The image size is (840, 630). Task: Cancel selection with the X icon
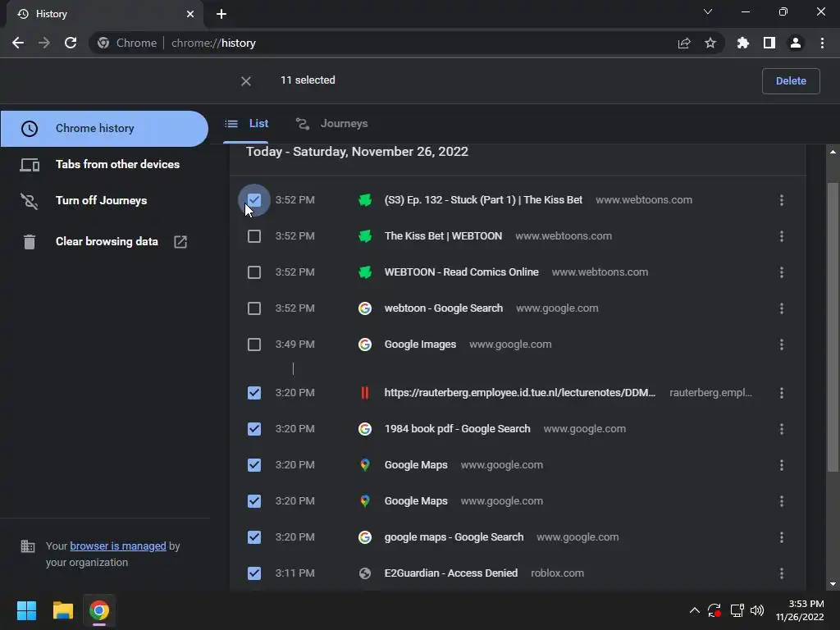pyautogui.click(x=246, y=80)
